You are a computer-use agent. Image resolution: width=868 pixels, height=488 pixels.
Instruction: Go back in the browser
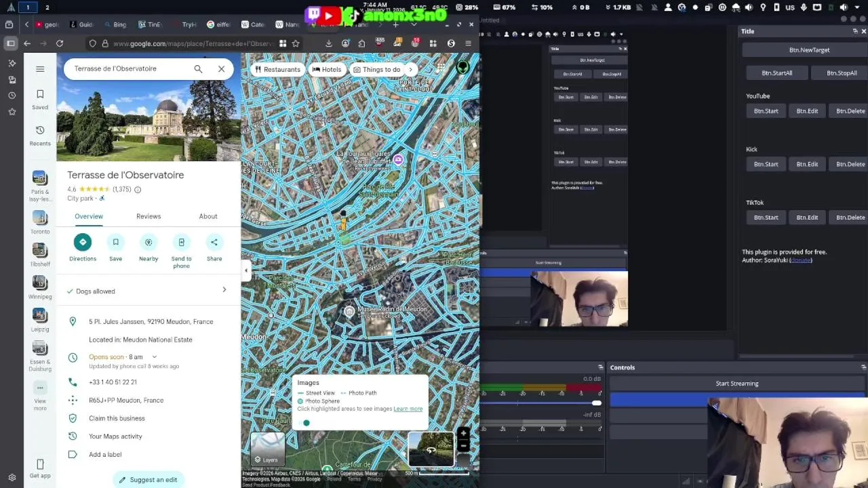tap(27, 43)
